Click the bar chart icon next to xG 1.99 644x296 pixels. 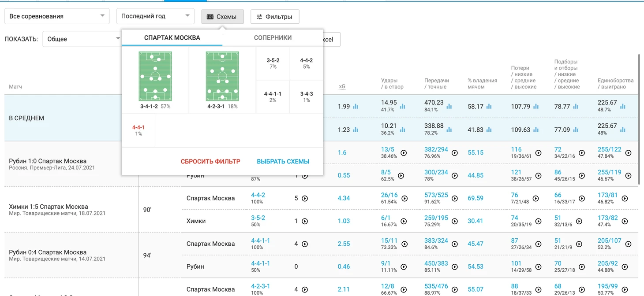pyautogui.click(x=356, y=107)
